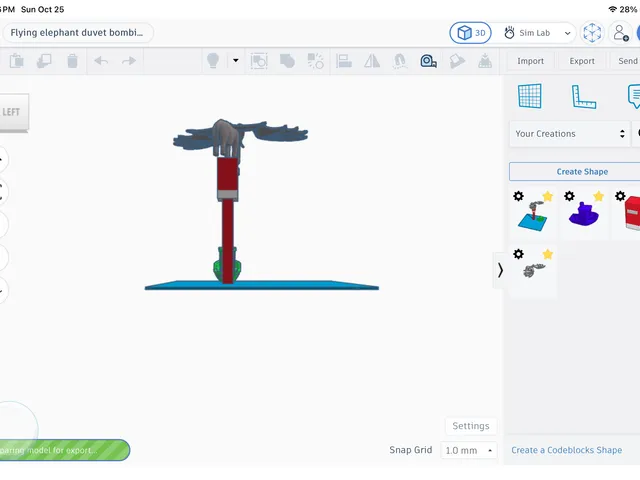Viewport: 640px width, 480px height.
Task: Click the align tool icon
Action: pyautogui.click(x=344, y=61)
